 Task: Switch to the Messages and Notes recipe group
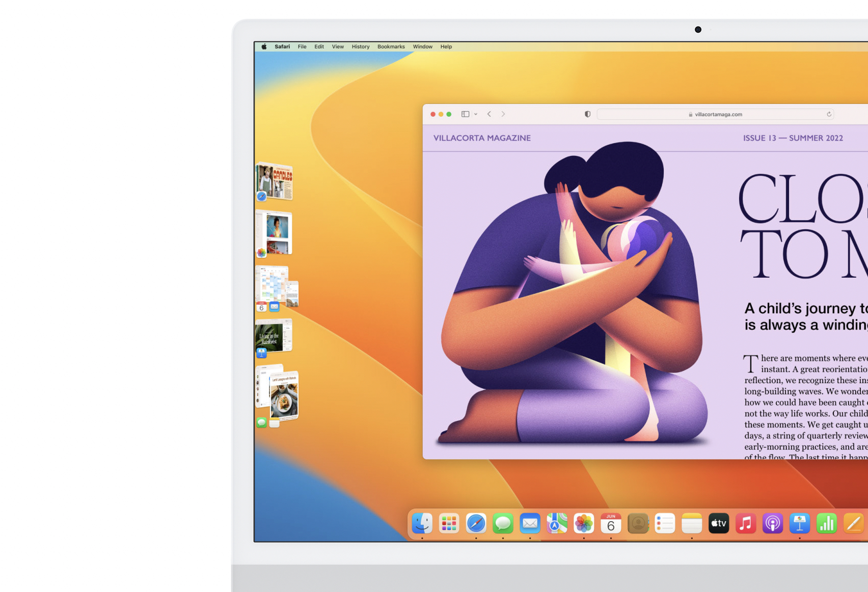[x=277, y=395]
